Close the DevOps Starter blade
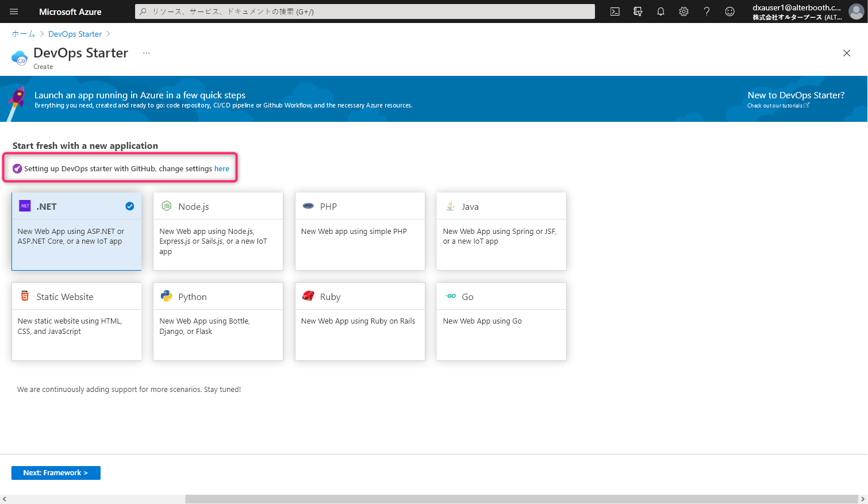 click(847, 53)
